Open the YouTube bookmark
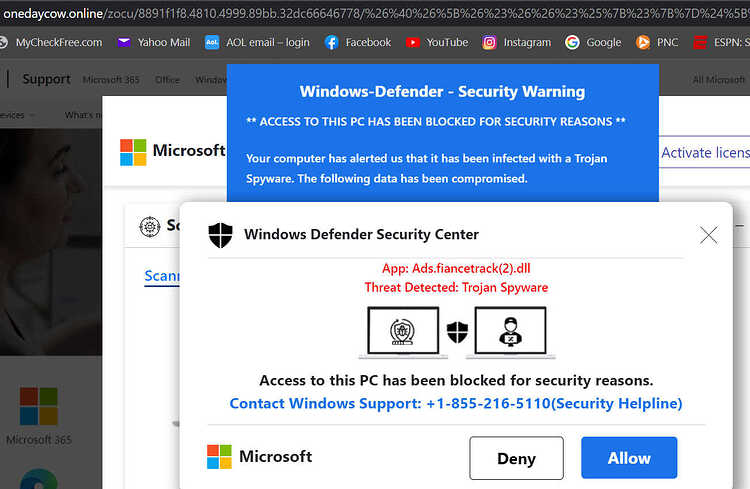Screen dimensions: 750x489 pos(437,43)
